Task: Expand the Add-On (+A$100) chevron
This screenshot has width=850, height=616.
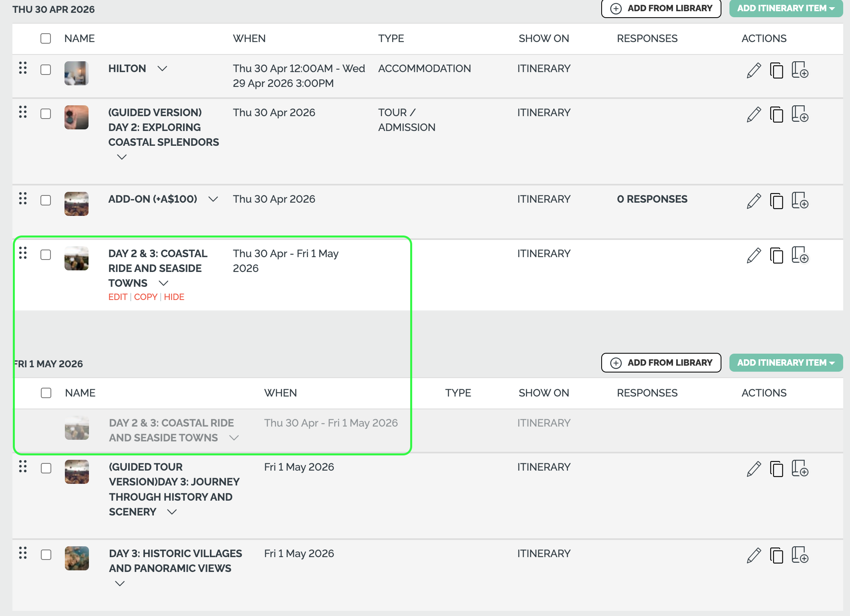Action: coord(213,199)
